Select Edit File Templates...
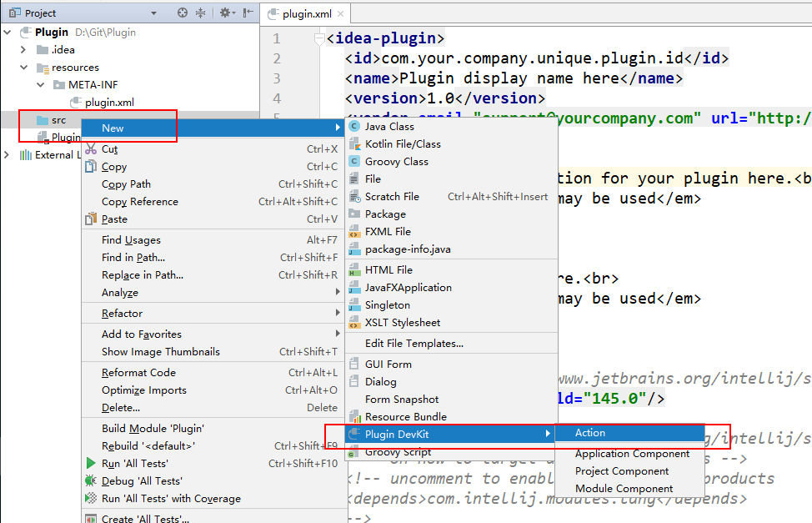 [452, 343]
